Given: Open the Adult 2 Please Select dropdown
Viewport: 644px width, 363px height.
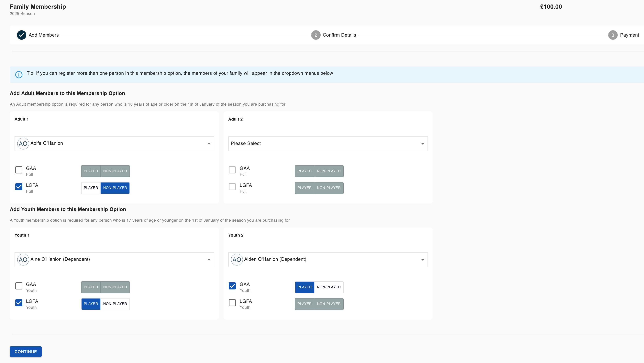Looking at the screenshot, I should (x=328, y=144).
